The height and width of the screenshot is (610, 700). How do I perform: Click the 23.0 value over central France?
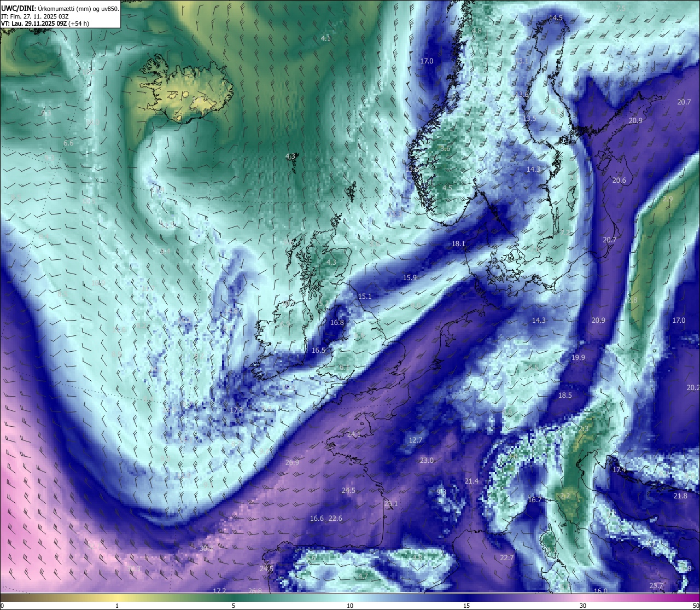[427, 461]
